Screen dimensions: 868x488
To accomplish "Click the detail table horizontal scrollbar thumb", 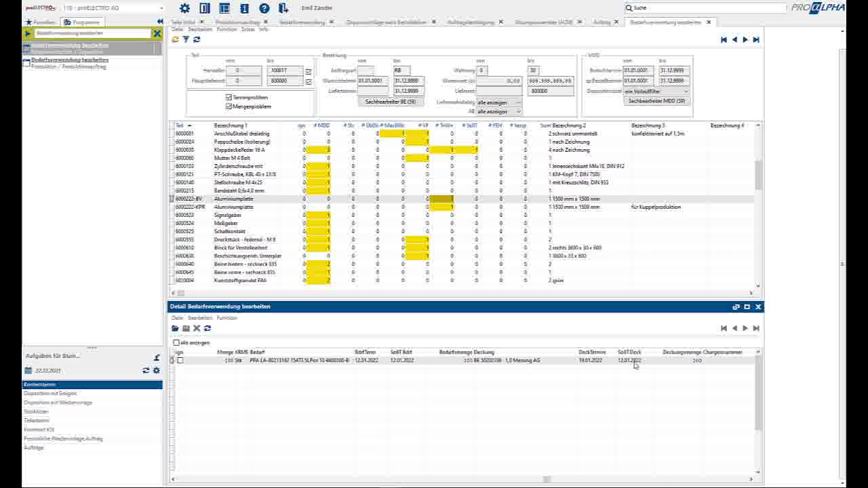I will click(x=547, y=480).
